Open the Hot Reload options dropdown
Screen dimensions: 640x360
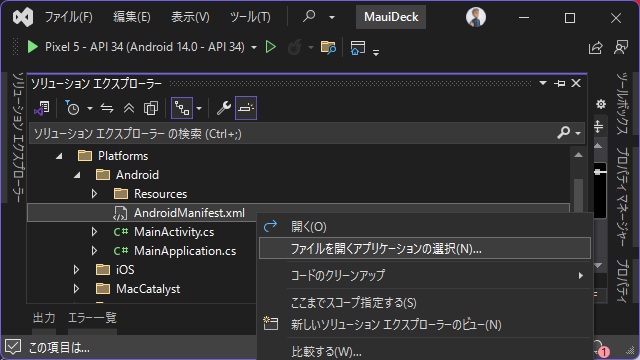tap(311, 48)
